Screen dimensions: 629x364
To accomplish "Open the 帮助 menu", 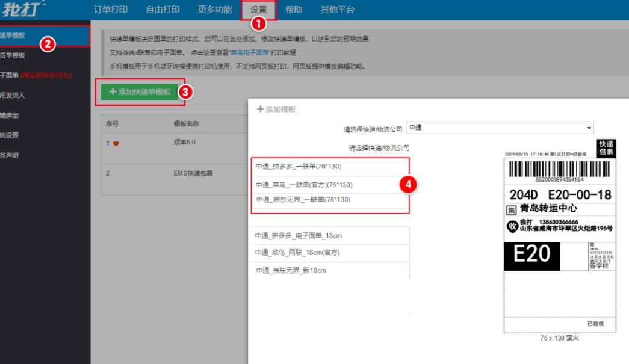I will point(294,10).
